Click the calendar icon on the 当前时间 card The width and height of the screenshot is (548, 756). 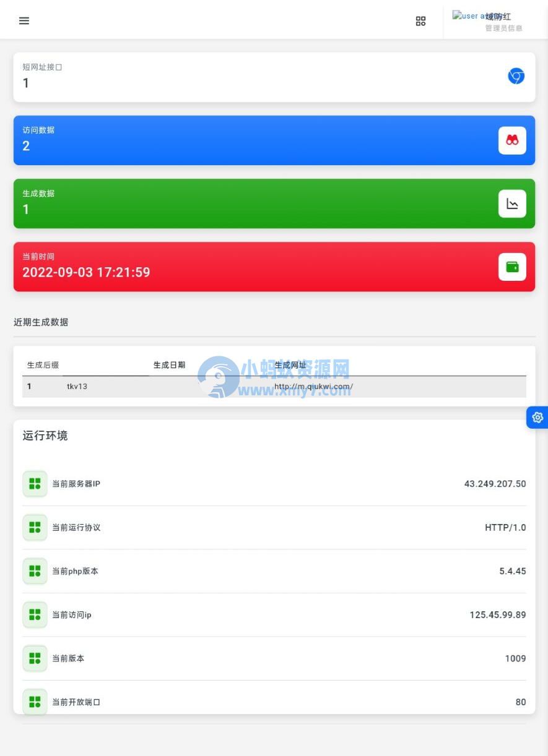pyautogui.click(x=512, y=266)
